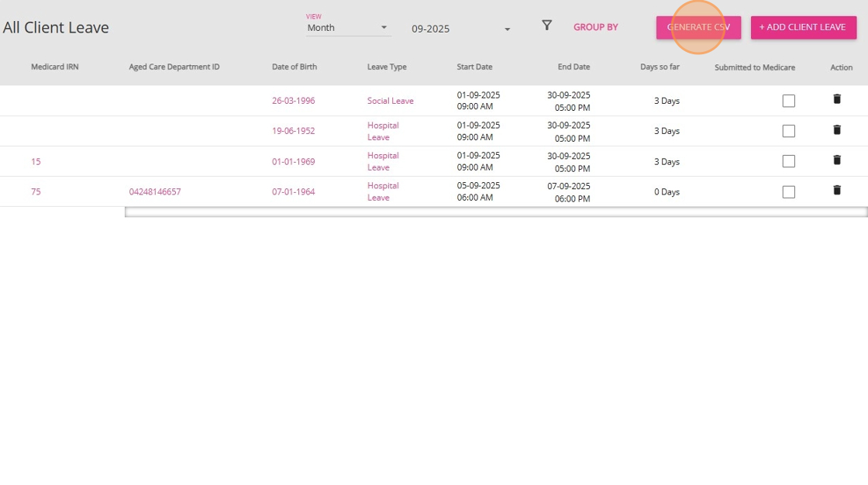
Task: Click the month dropdown arrow beside 09-2025
Action: click(507, 29)
